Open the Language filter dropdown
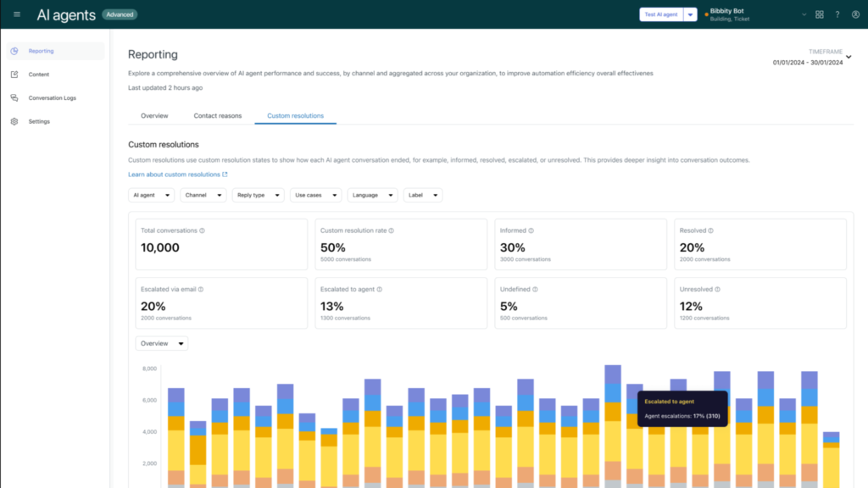The width and height of the screenshot is (868, 488). point(373,195)
